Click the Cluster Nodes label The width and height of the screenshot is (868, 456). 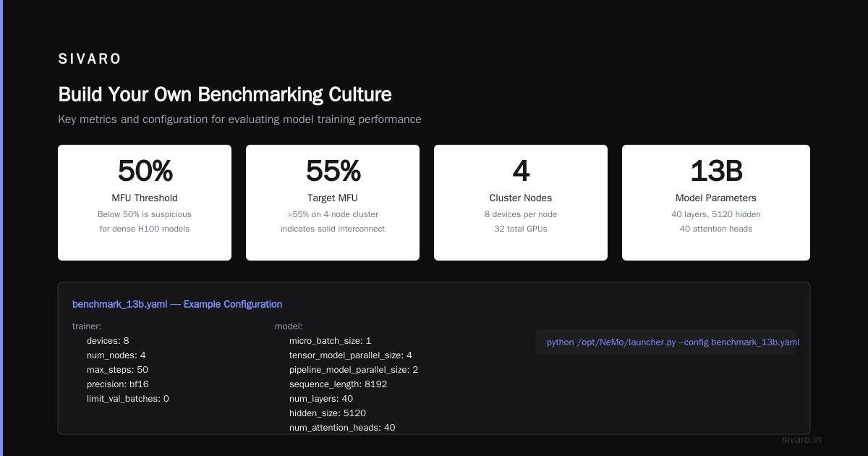coord(521,198)
